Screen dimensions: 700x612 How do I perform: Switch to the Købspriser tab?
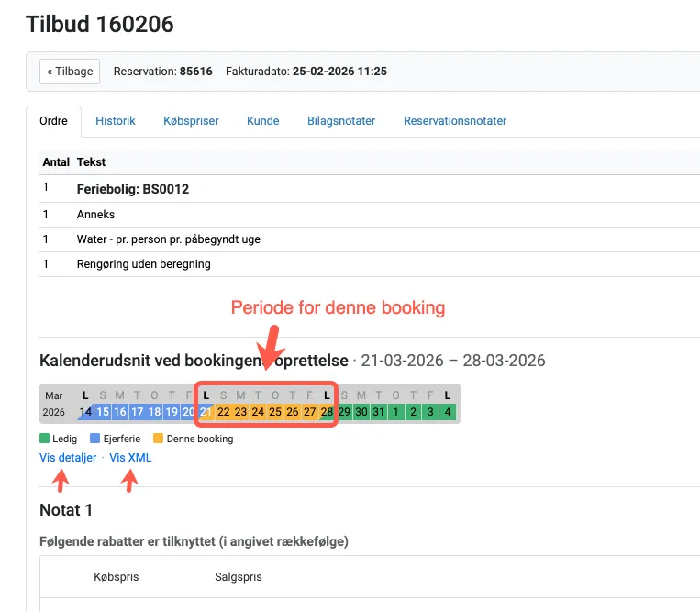tap(191, 121)
